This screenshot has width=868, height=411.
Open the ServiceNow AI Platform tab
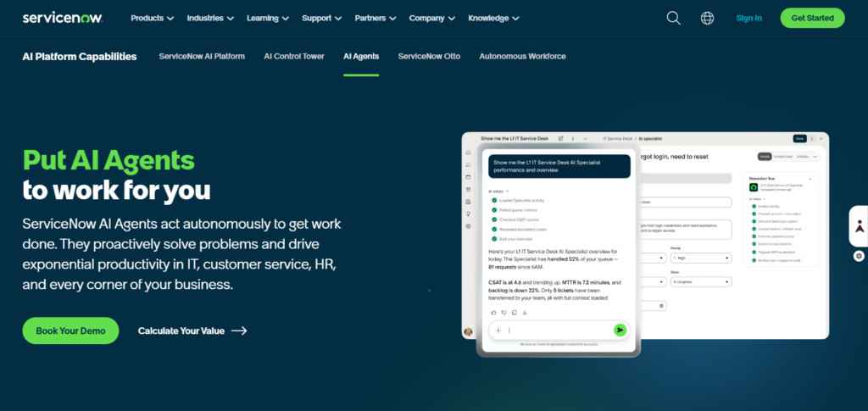click(202, 56)
